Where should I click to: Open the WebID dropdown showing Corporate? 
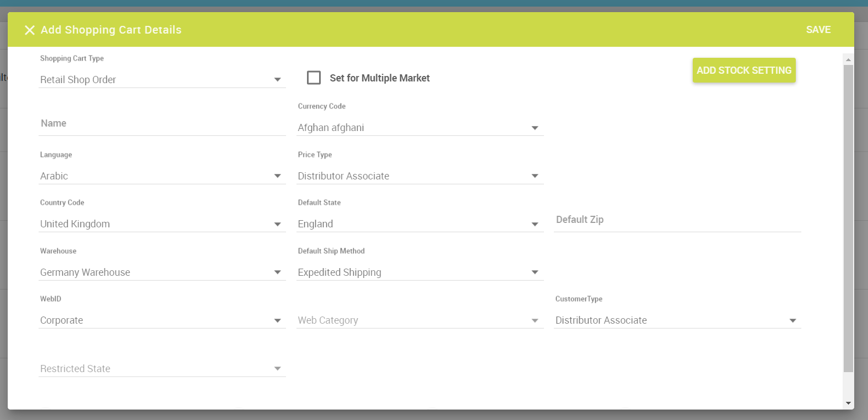tap(161, 320)
